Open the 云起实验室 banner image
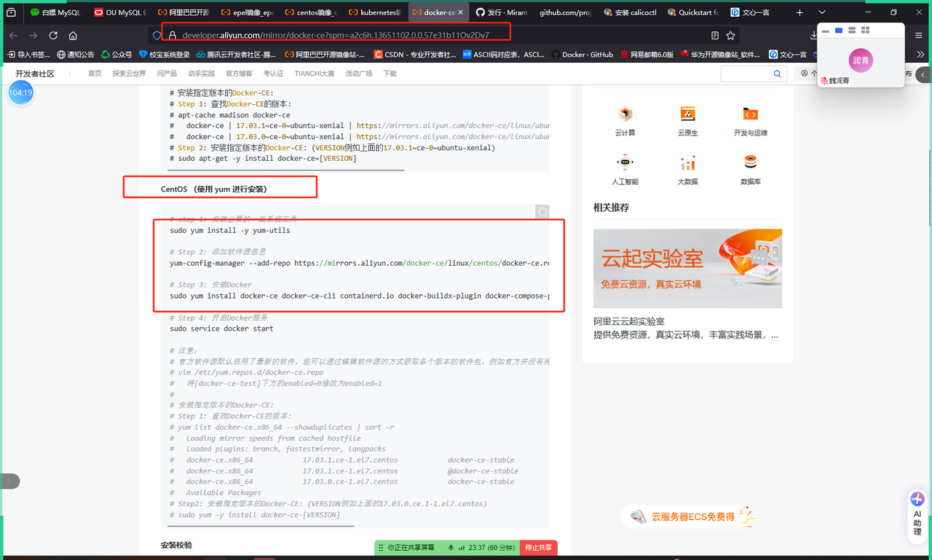 [687, 268]
